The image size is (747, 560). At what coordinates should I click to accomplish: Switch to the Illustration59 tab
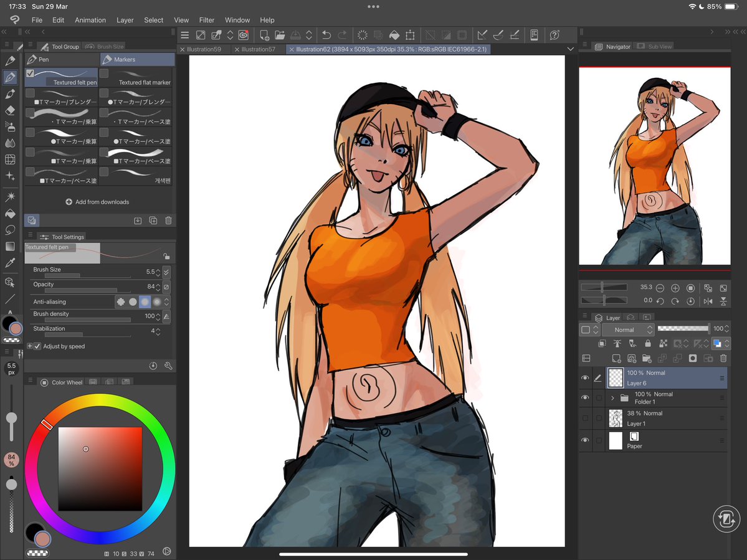coord(204,49)
